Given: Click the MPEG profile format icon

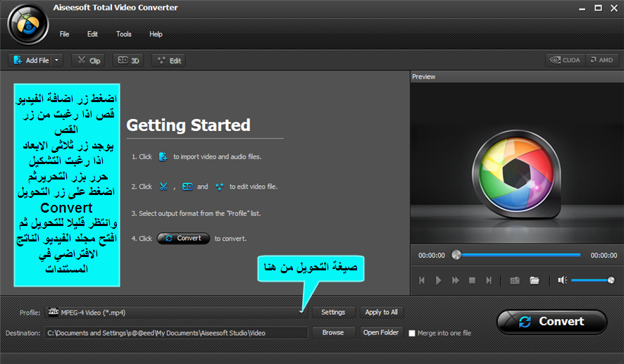Looking at the screenshot, I should point(54,312).
